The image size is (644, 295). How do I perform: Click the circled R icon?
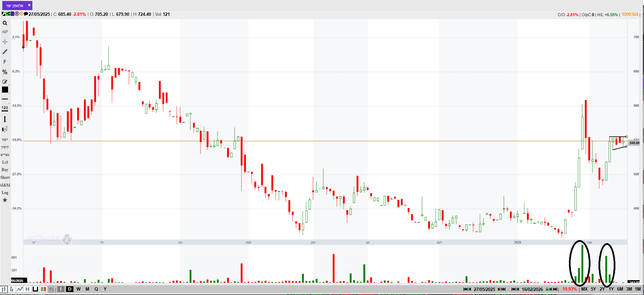pos(17,14)
